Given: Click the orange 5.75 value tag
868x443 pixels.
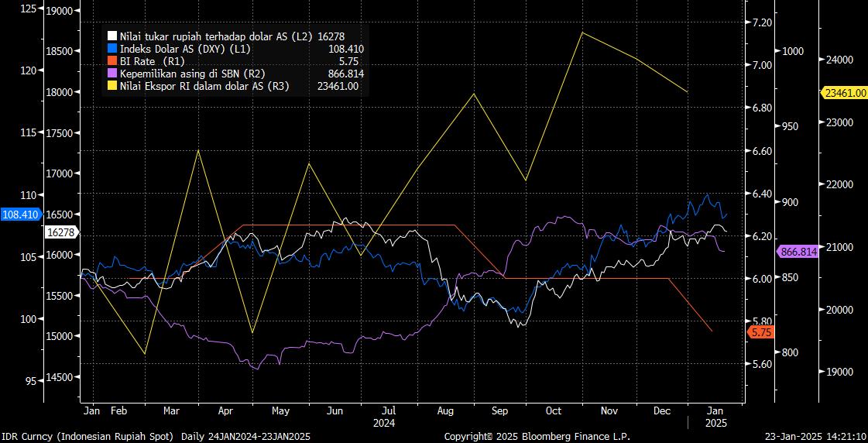Looking at the screenshot, I should tap(760, 332).
